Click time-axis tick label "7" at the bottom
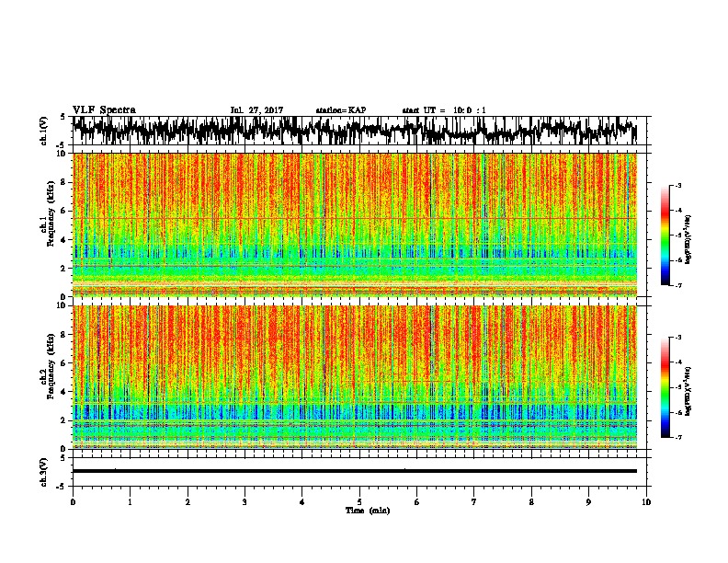 coord(474,502)
